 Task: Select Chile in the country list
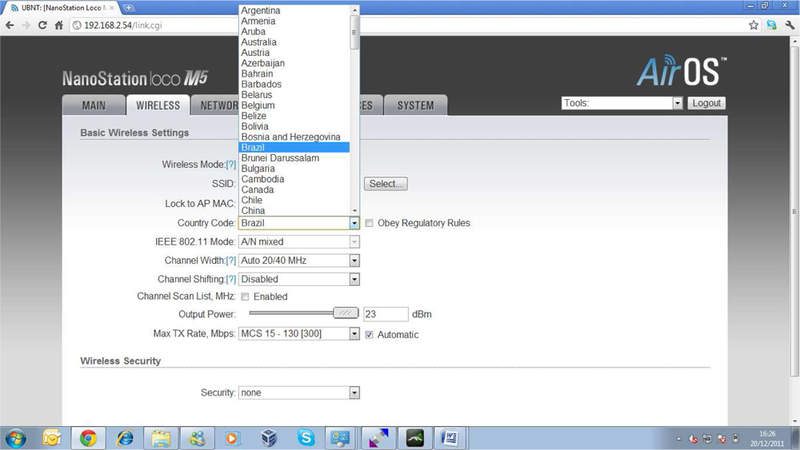click(294, 200)
